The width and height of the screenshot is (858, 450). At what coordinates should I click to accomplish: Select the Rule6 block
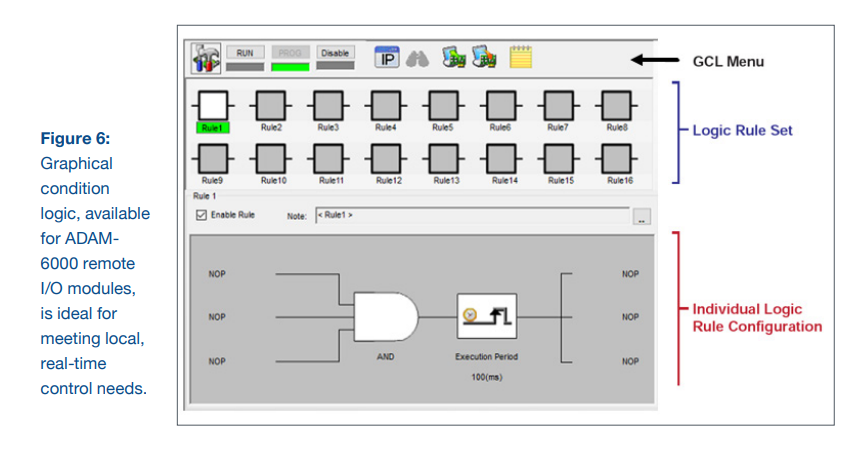[x=501, y=106]
